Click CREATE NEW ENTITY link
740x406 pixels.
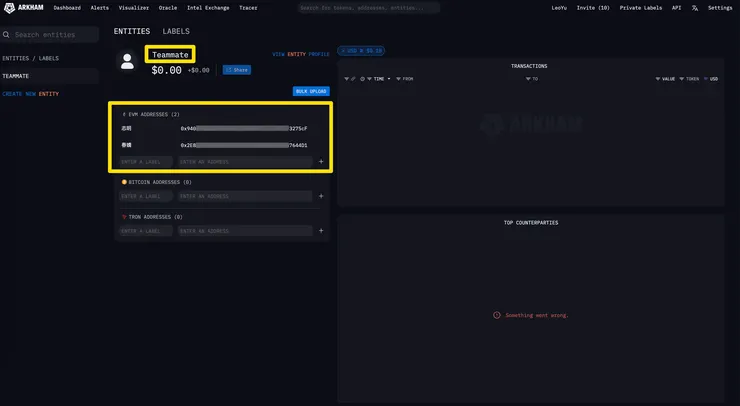tap(31, 94)
